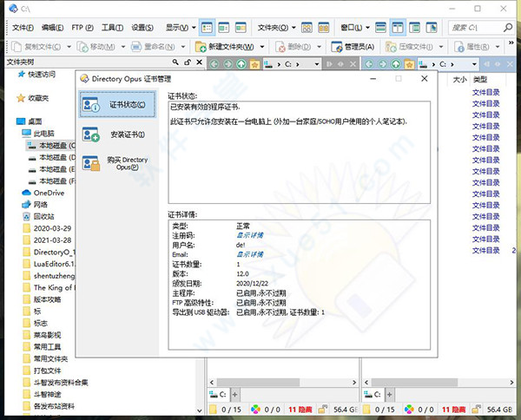This screenshot has height=420, width=521.
Task: Toggle folder tree pane layout icon
Action: click(414, 28)
